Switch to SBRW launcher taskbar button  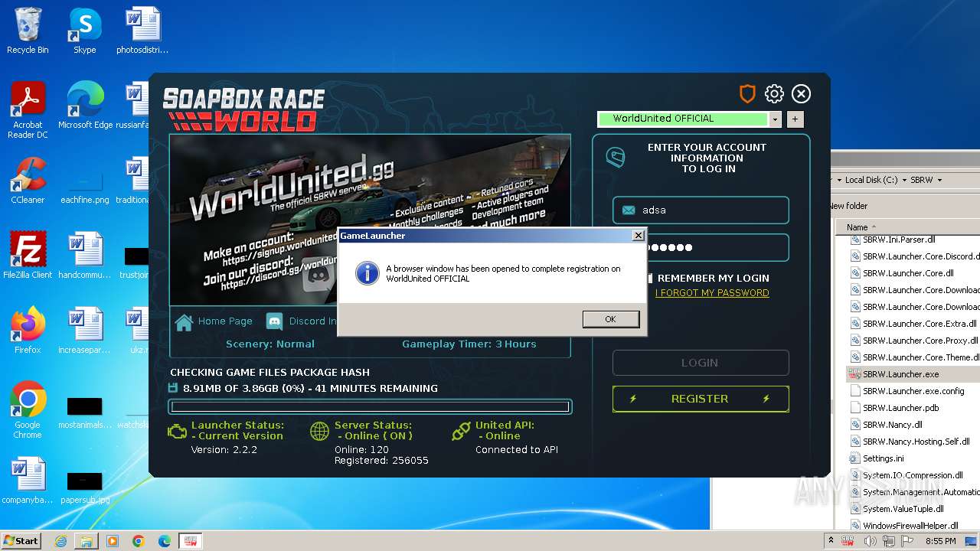pyautogui.click(x=191, y=541)
